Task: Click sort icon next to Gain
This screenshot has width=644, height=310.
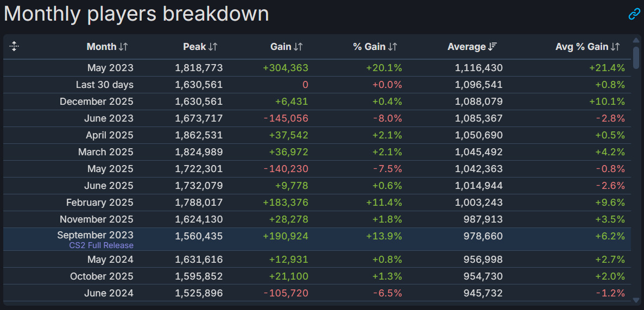Action: click(x=298, y=47)
